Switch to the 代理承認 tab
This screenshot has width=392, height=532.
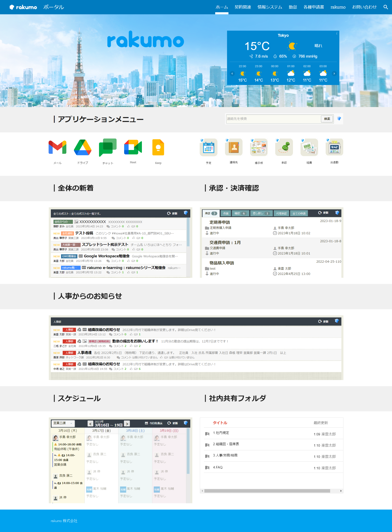[x=281, y=213]
